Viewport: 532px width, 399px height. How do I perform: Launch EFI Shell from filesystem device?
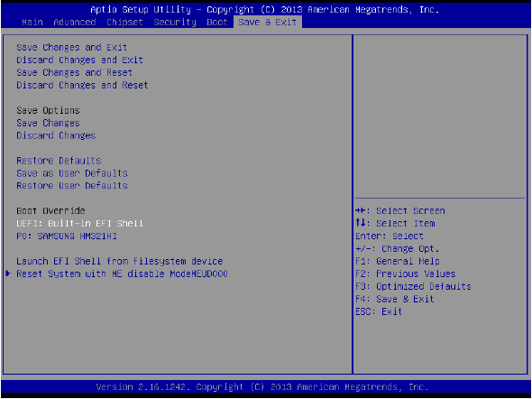tap(119, 261)
